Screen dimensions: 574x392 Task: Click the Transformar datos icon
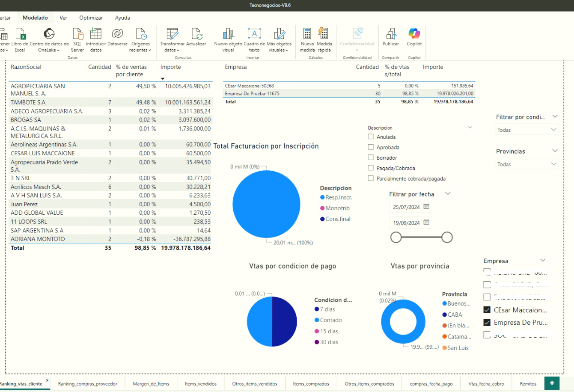pos(172,34)
